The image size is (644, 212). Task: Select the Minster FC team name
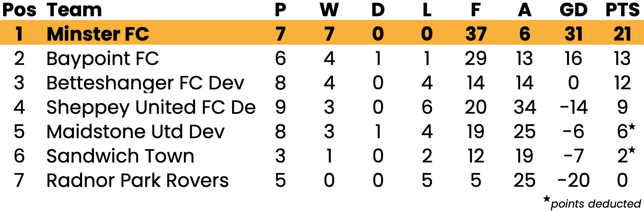(98, 34)
